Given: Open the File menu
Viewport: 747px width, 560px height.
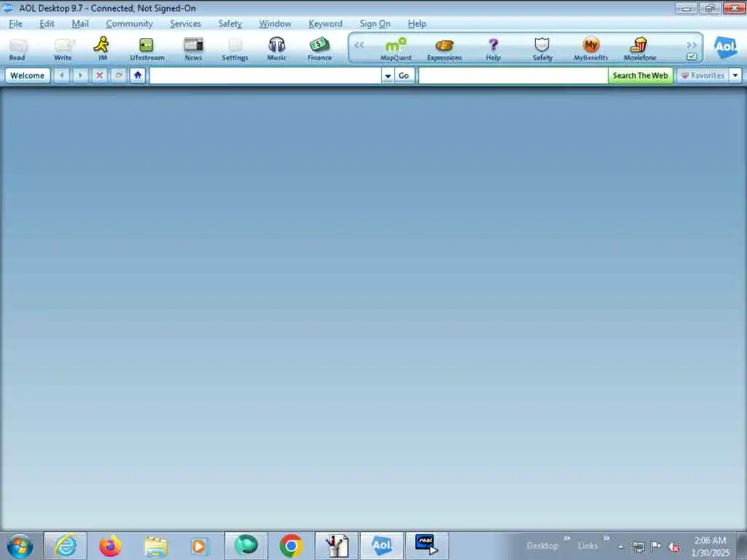Looking at the screenshot, I should coord(16,24).
